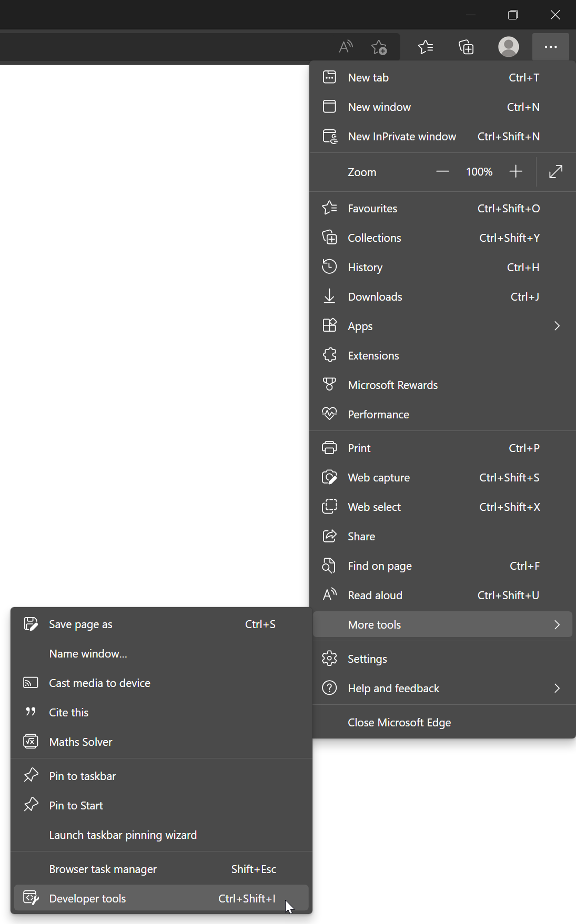This screenshot has height=924, width=576.
Task: Click the Microsoft Rewards trophy icon
Action: tap(329, 385)
